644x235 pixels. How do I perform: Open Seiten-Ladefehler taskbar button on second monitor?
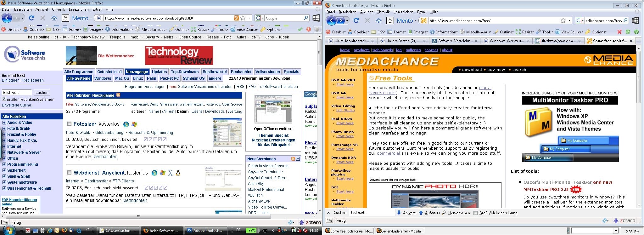pos(400,231)
